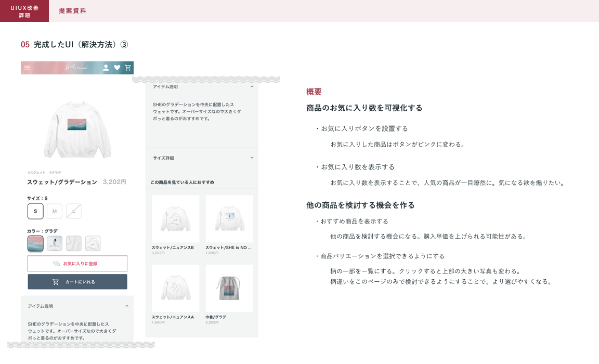
Task: Select the crossed-out size L option
Action: (74, 211)
